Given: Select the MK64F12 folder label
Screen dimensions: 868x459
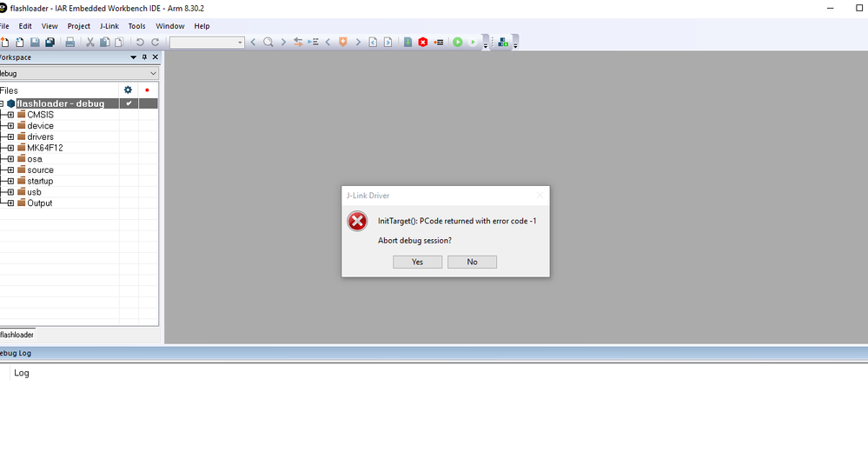Looking at the screenshot, I should point(45,148).
